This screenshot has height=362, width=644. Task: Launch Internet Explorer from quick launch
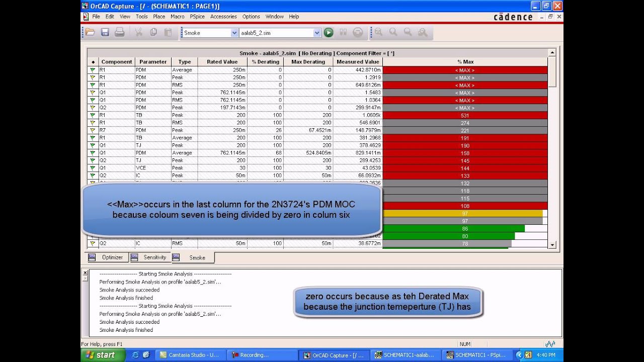point(135,354)
